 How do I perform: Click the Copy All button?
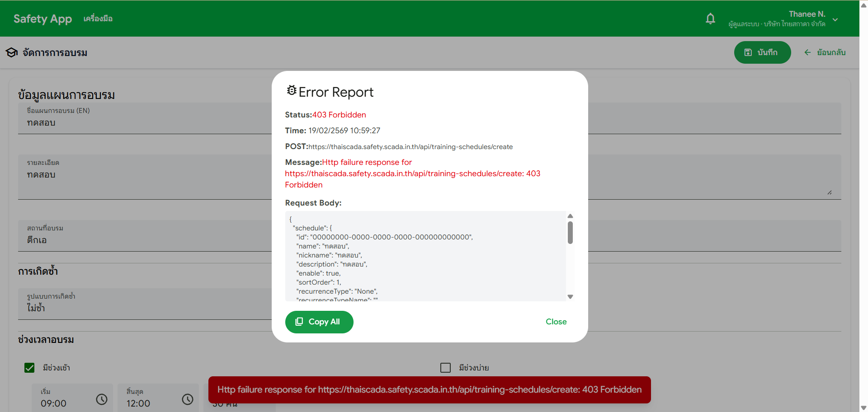point(319,322)
